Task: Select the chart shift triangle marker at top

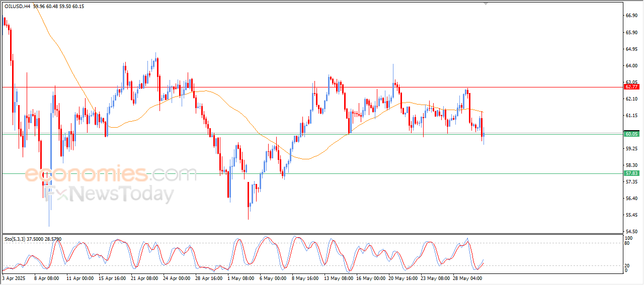Action: [x=486, y=3]
